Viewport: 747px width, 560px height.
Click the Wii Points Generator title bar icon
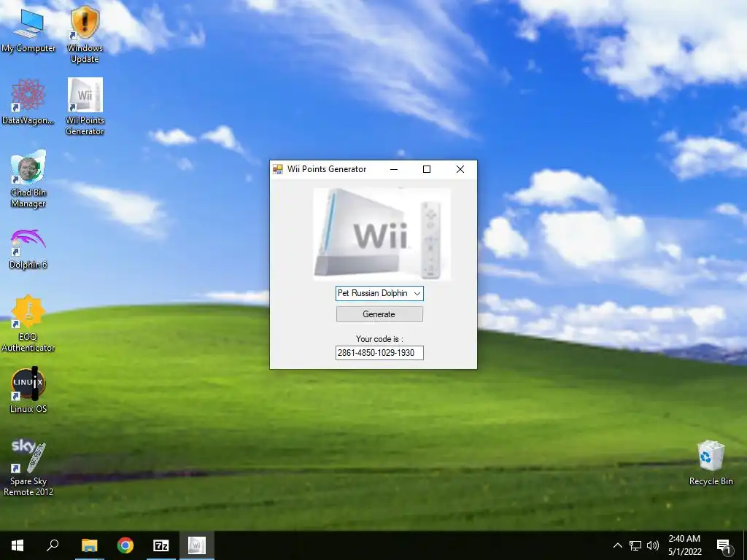(x=278, y=169)
